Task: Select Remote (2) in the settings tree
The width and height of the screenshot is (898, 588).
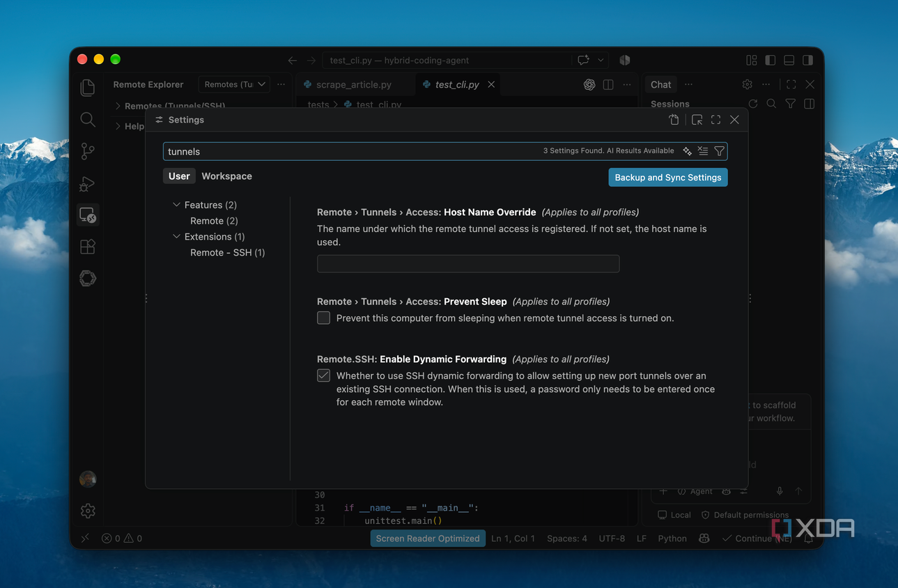Action: pos(214,221)
